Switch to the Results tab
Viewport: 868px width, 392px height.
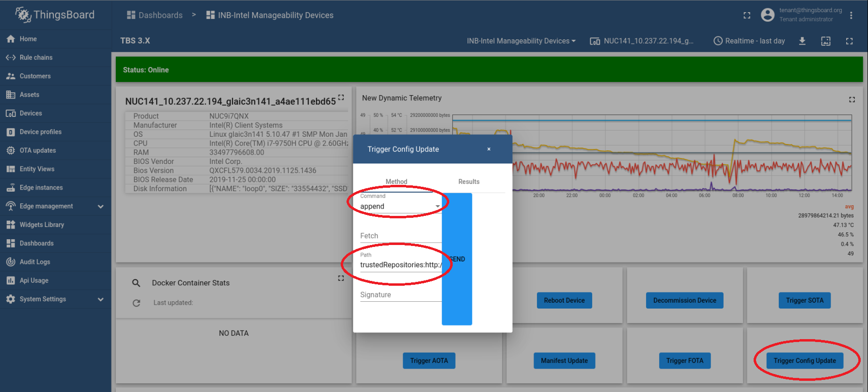pyautogui.click(x=469, y=181)
